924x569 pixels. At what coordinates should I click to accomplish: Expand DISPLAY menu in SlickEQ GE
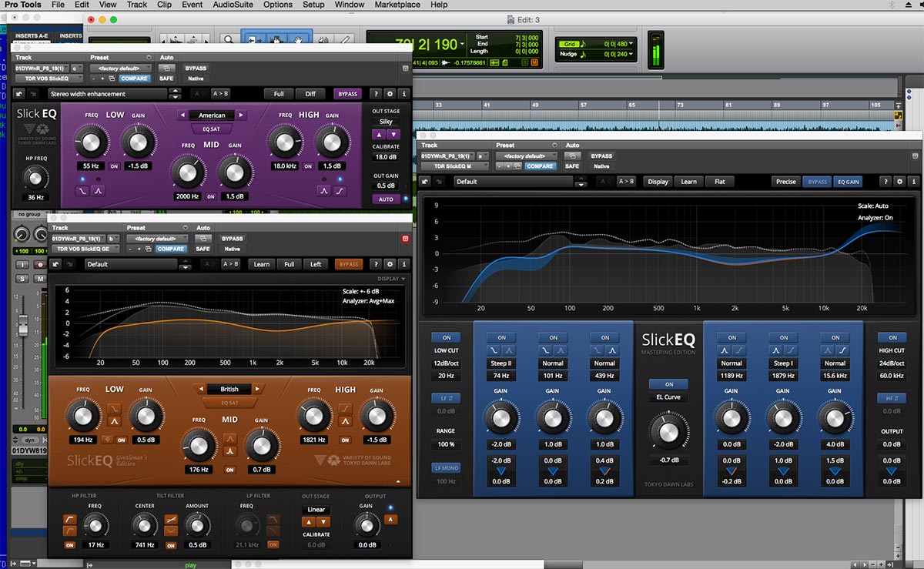(x=390, y=279)
